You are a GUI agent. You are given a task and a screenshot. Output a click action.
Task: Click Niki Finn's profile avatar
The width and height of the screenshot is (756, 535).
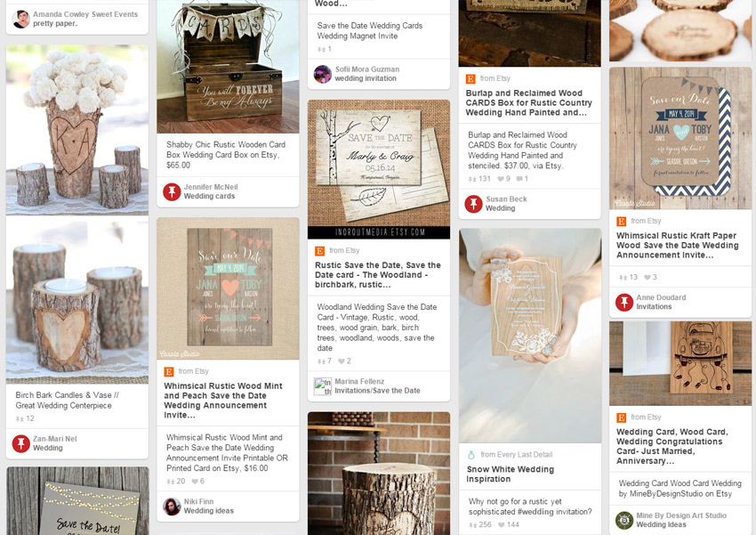tap(172, 507)
